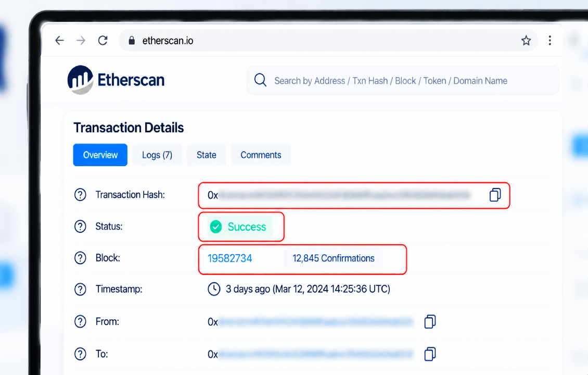Viewport: 588px width, 375px height.
Task: Click the Search by Address field
Action: click(x=403, y=80)
